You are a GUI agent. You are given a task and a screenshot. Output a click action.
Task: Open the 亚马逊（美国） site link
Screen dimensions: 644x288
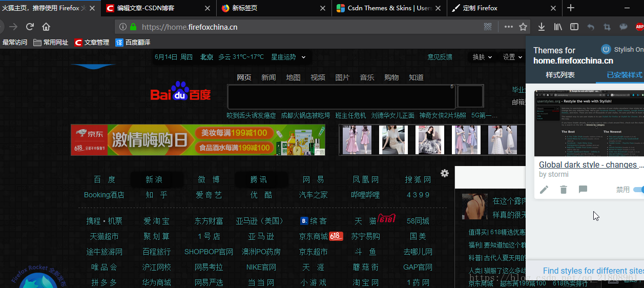(x=260, y=221)
